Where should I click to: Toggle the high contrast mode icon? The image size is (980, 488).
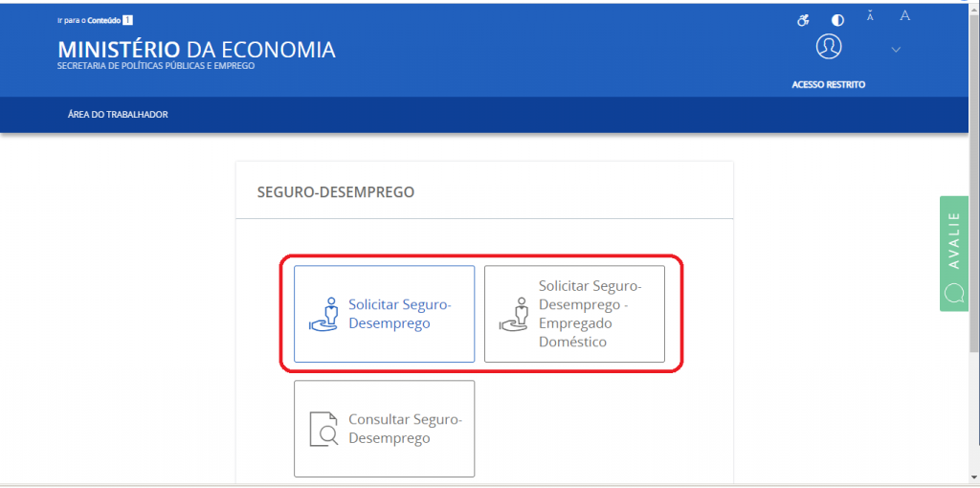(837, 21)
